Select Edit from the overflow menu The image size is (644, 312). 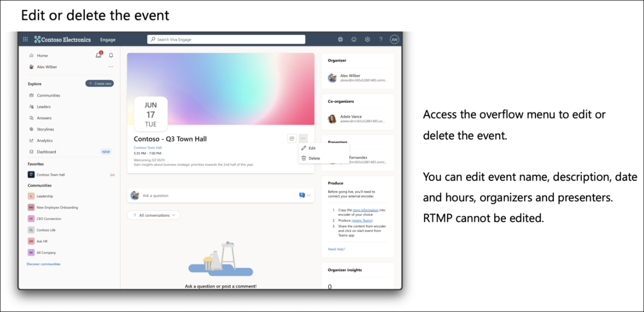(x=311, y=148)
